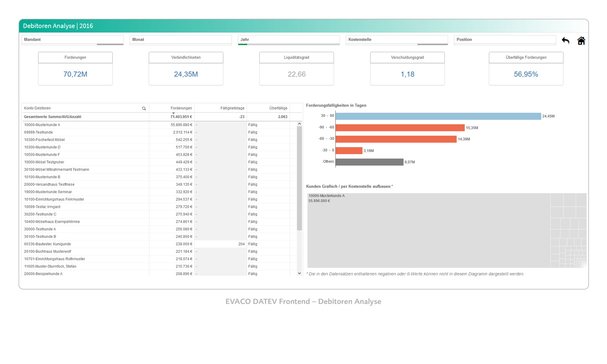
Task: Click the table vertical scrollbar thumb
Action: click(x=299, y=179)
